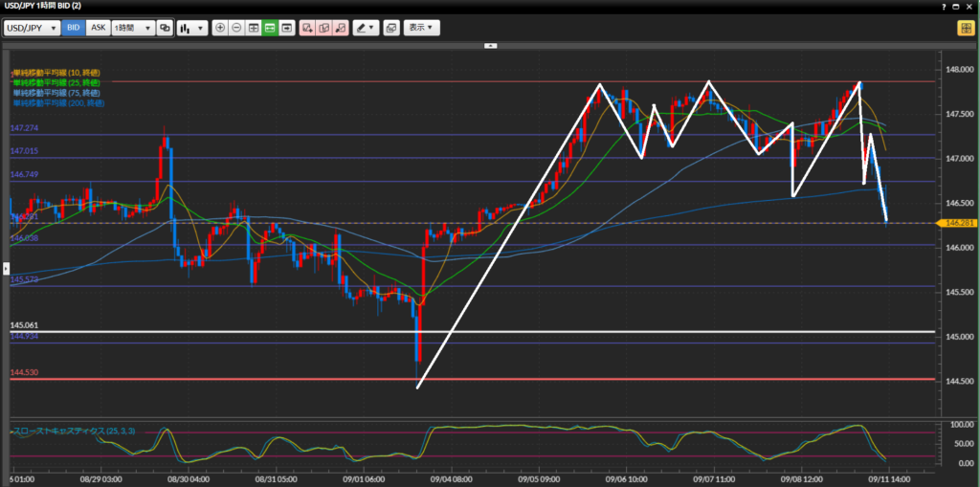
Task: Open the USD/JPY currency pair dropdown
Action: pyautogui.click(x=32, y=28)
